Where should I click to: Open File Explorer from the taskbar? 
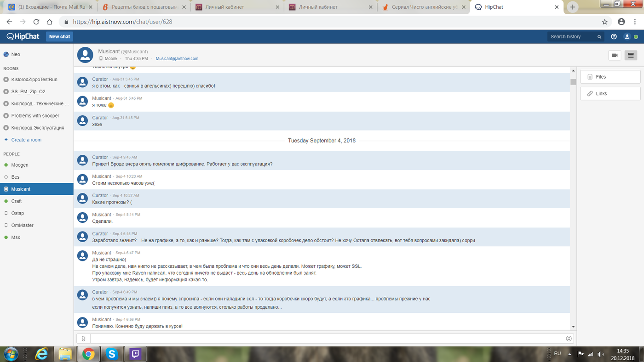tap(65, 354)
